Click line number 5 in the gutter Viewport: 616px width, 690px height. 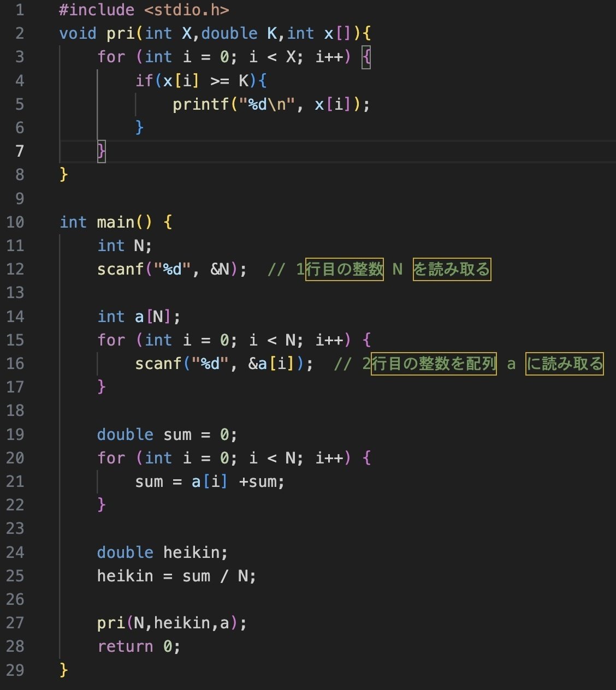(x=20, y=104)
